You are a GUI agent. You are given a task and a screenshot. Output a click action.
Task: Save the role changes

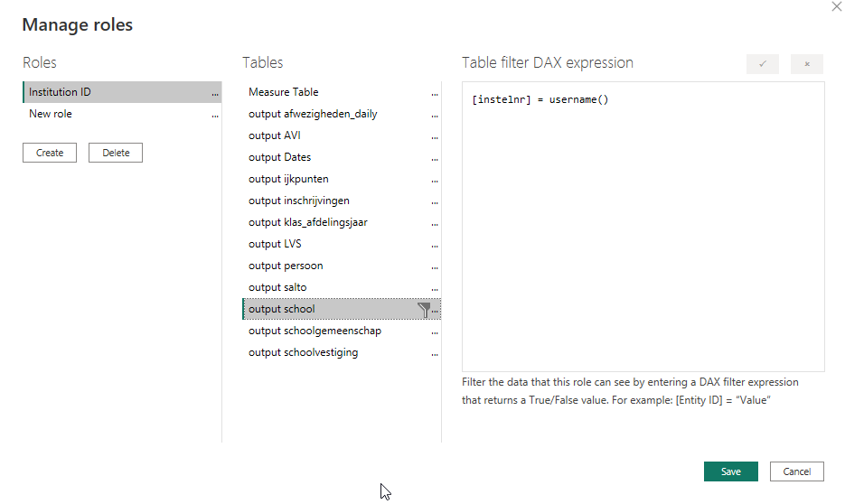(731, 471)
